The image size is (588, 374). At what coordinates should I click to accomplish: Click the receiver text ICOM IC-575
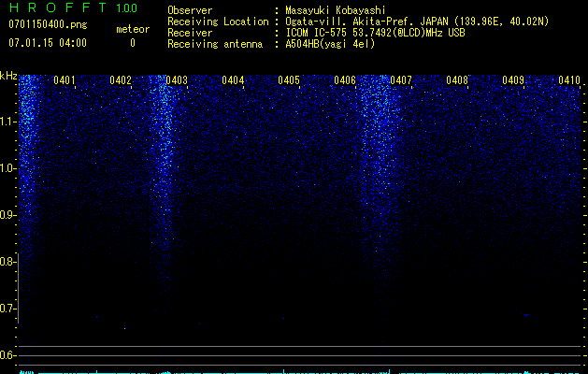[316, 33]
